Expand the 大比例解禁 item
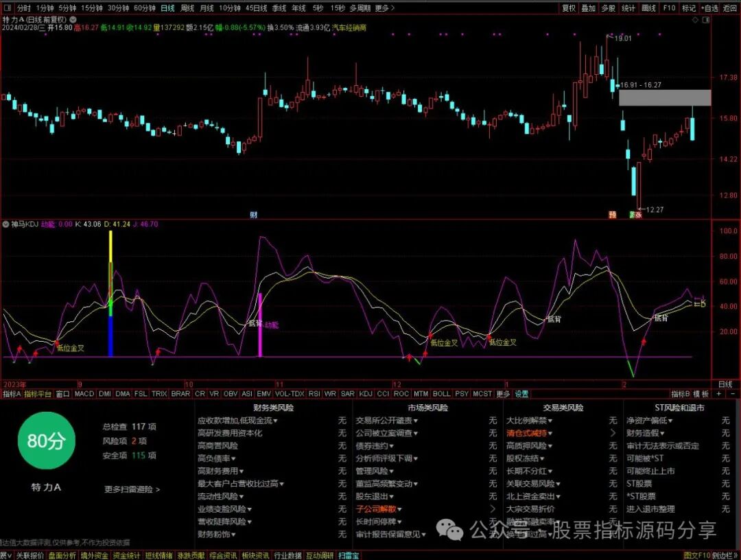This screenshot has height=560, width=741. pos(529,420)
